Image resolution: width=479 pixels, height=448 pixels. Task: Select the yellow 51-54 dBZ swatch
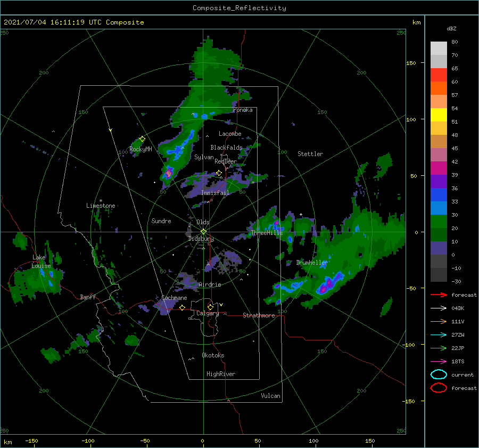[439, 115]
